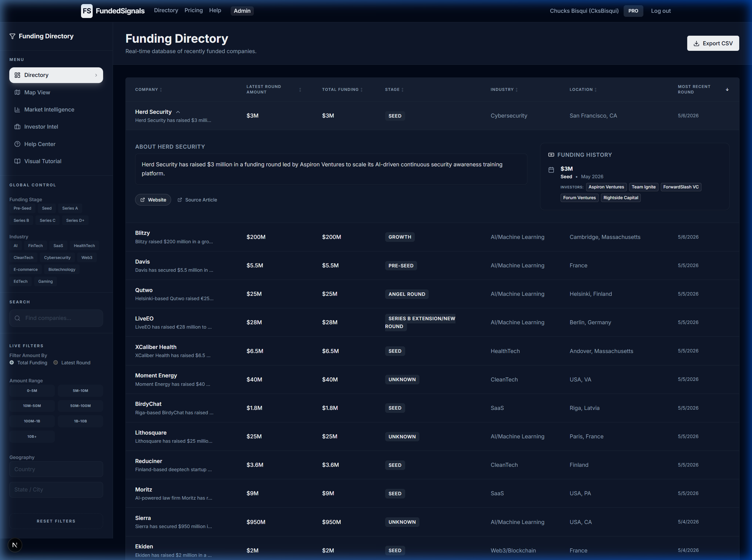Select Latest Round radio option

56,362
